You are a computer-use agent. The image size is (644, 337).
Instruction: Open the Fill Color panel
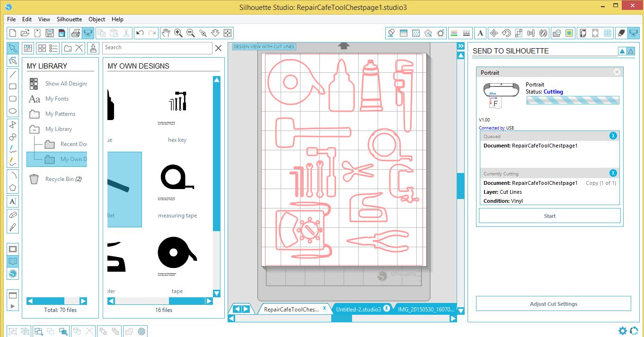tap(391, 33)
